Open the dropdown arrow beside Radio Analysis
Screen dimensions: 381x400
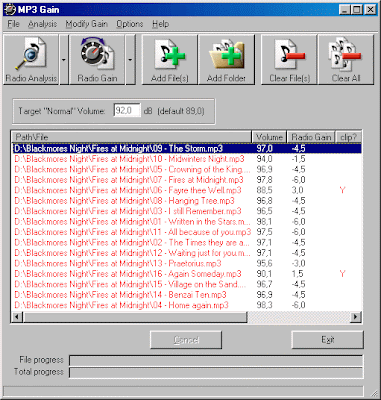coord(63,60)
